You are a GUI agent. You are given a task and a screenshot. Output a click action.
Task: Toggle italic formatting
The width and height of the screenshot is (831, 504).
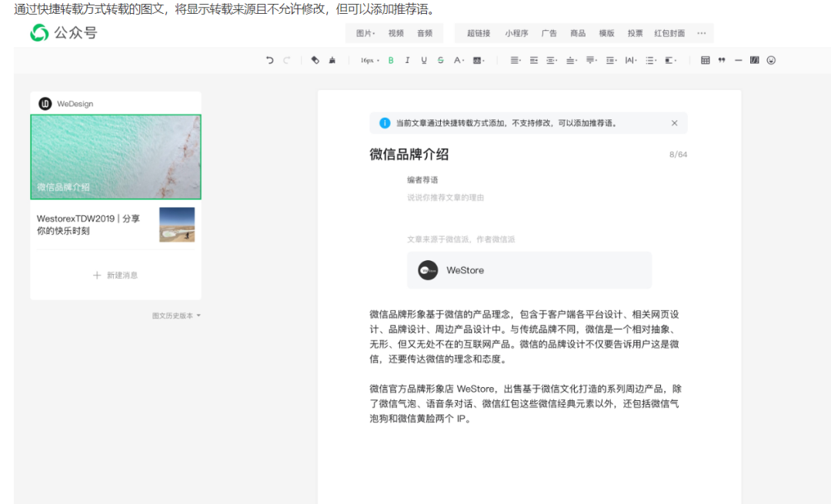407,60
